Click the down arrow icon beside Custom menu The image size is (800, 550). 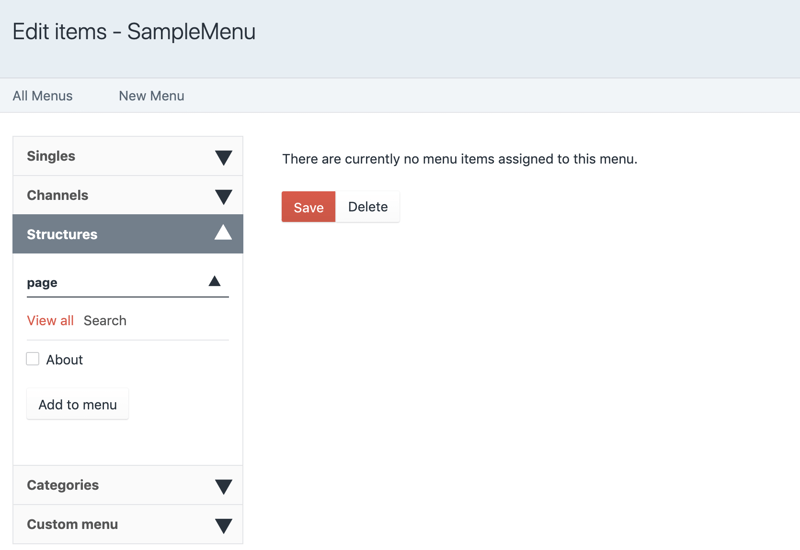(223, 525)
